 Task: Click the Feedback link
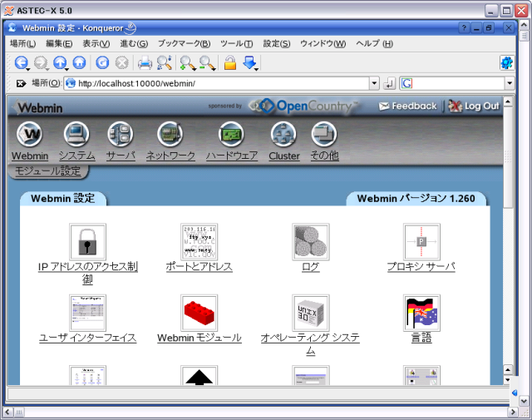coord(407,106)
